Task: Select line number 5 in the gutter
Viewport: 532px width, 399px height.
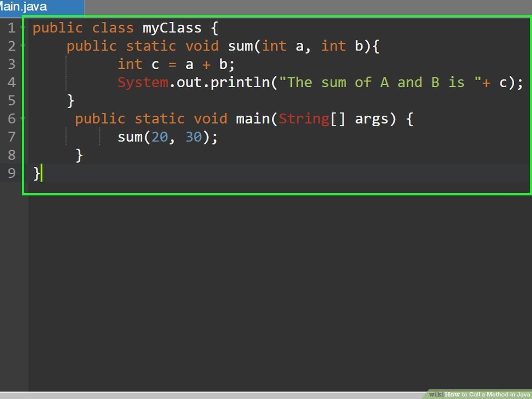Action: [12, 101]
